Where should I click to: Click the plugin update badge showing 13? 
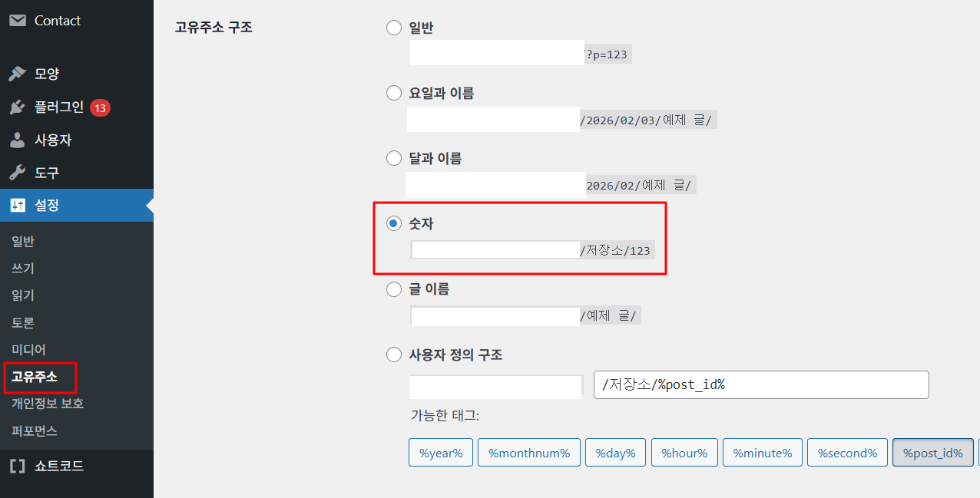(100, 107)
